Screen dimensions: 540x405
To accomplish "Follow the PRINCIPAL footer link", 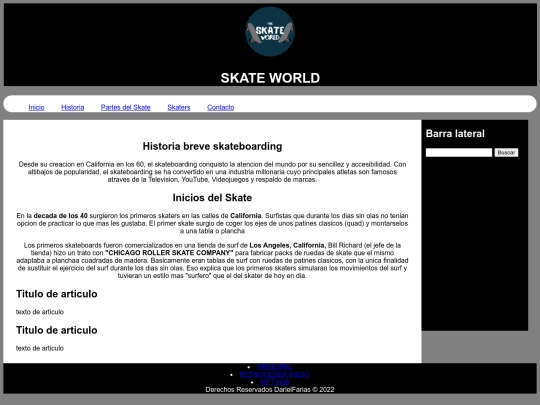I will 274,367.
